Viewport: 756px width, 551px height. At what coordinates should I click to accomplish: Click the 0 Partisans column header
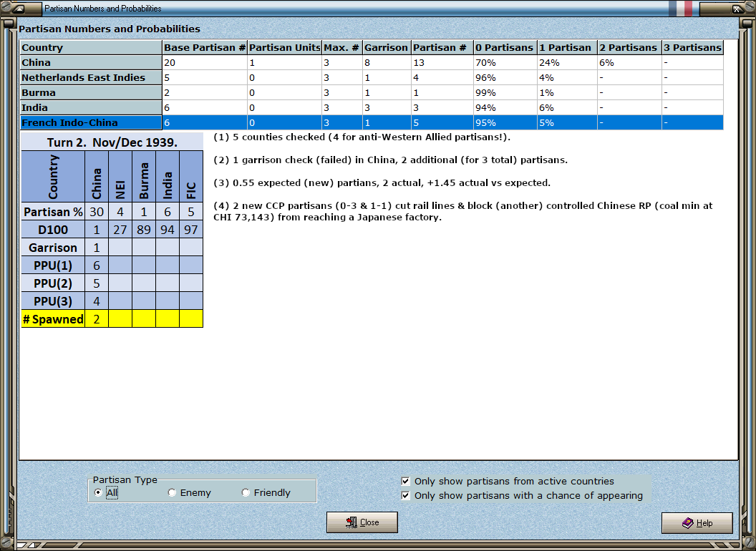pos(505,47)
